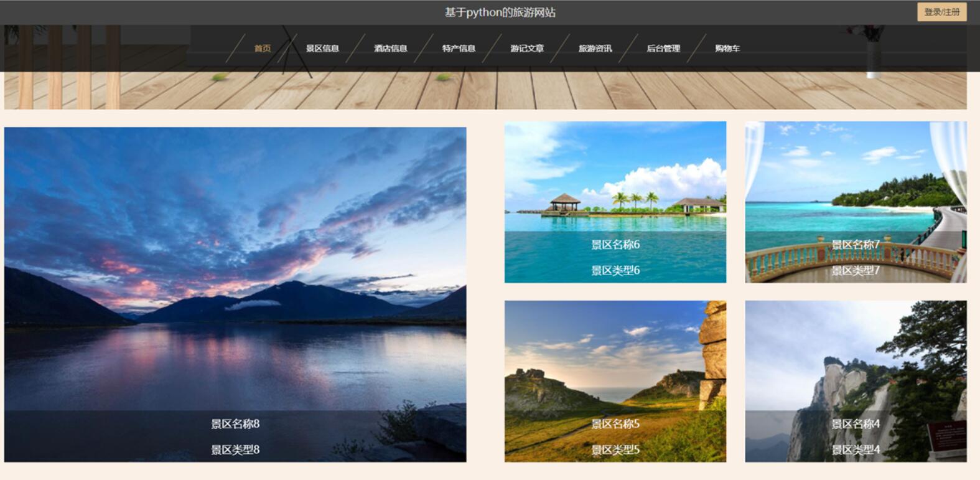Click the 景区类型5 caption text
Image resolution: width=980 pixels, height=480 pixels.
pyautogui.click(x=615, y=449)
